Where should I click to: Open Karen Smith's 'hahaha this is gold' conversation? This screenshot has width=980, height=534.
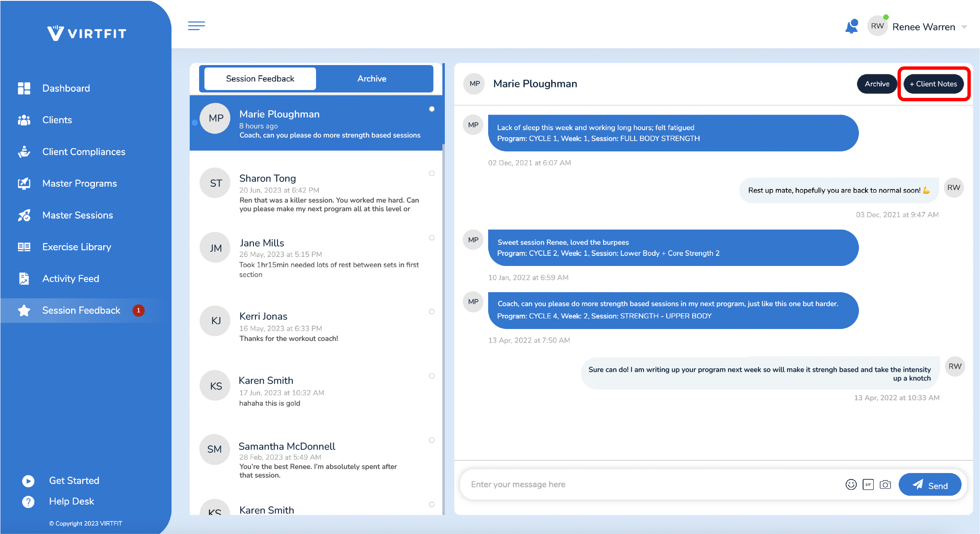click(316, 390)
